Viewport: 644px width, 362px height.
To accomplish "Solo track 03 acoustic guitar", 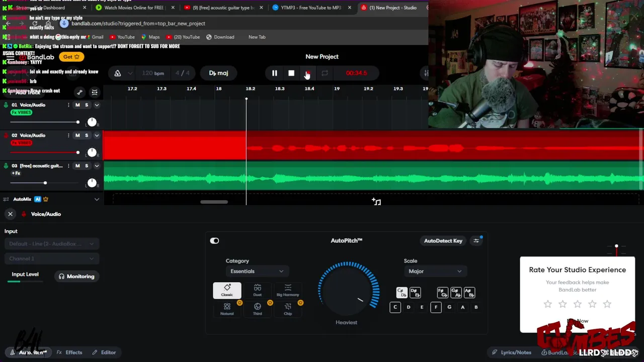I will pyautogui.click(x=87, y=166).
